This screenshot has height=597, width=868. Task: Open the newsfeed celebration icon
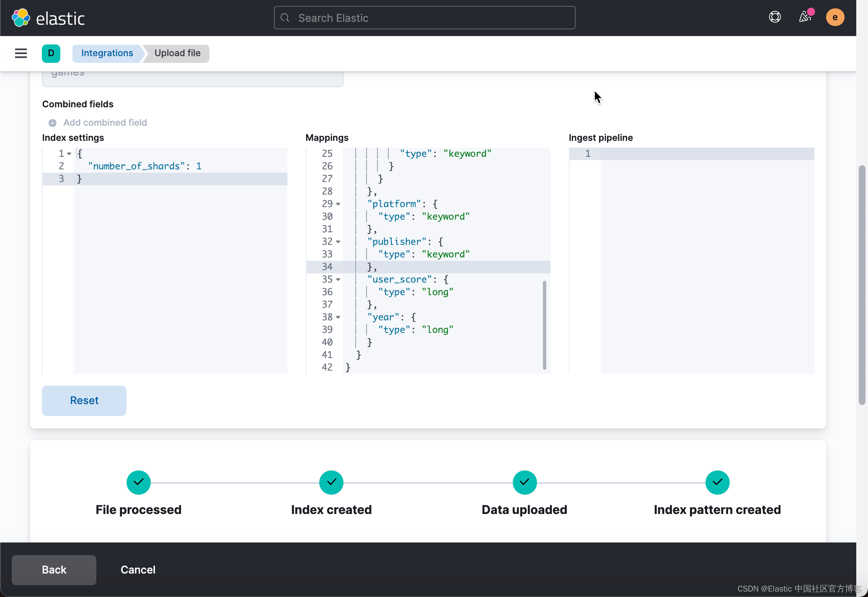click(x=805, y=17)
